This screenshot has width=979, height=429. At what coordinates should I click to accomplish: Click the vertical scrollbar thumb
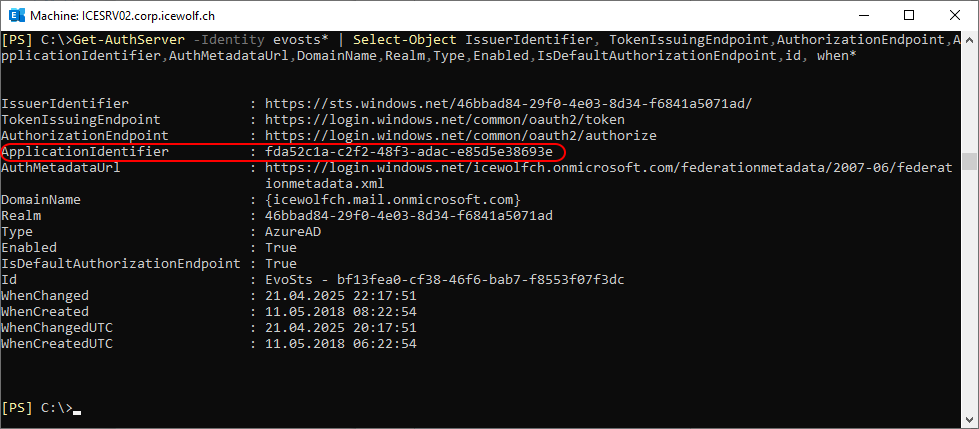click(968, 161)
